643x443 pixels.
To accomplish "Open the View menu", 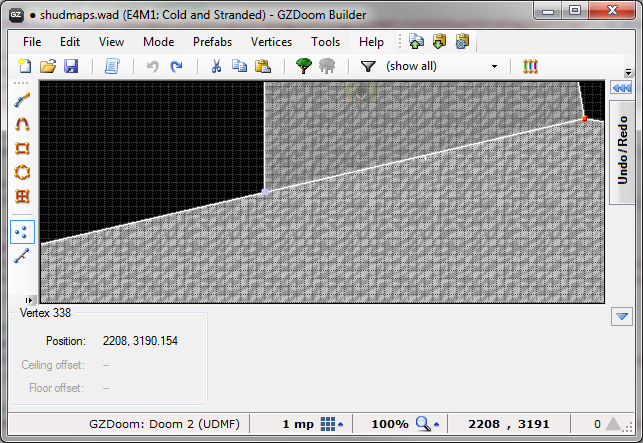I will (x=111, y=42).
